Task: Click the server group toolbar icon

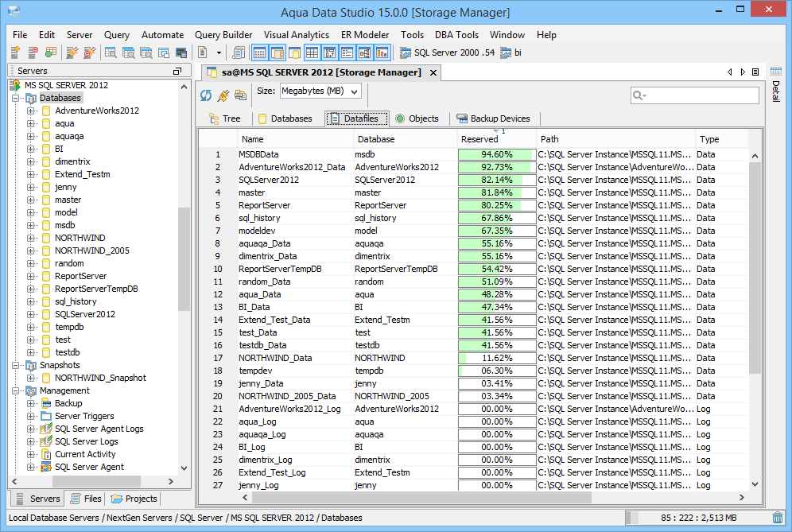Action: click(x=51, y=52)
